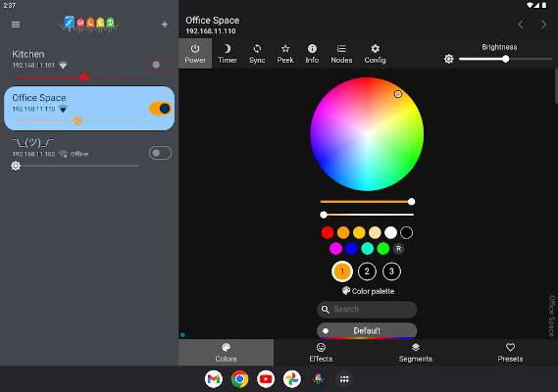Open the Segments tab
Screen dimensions: 558x392
(x=416, y=353)
